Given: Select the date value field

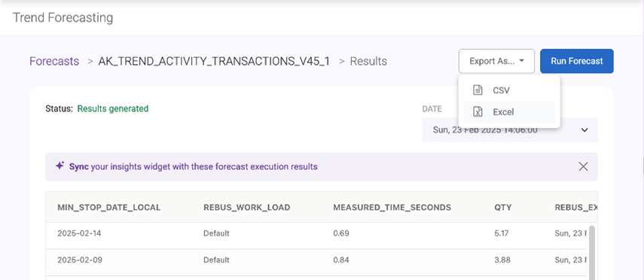Looking at the screenshot, I should [x=510, y=129].
